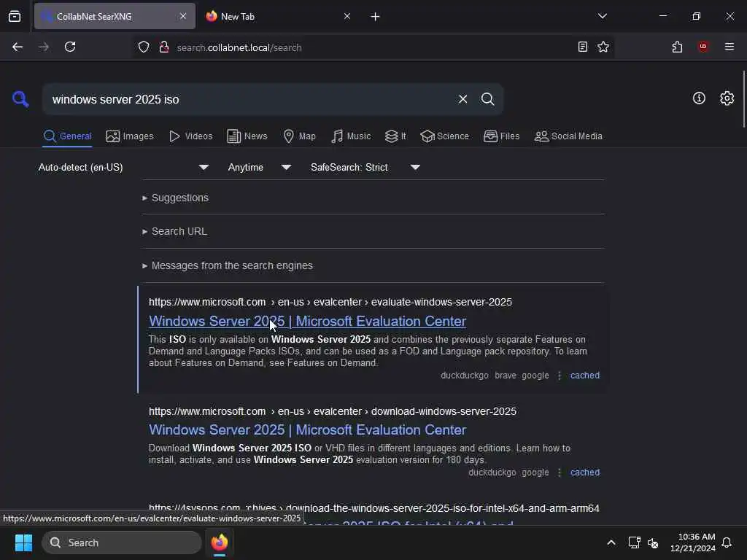Open the Files category
Image resolution: width=747 pixels, height=560 pixels.
coord(501,136)
